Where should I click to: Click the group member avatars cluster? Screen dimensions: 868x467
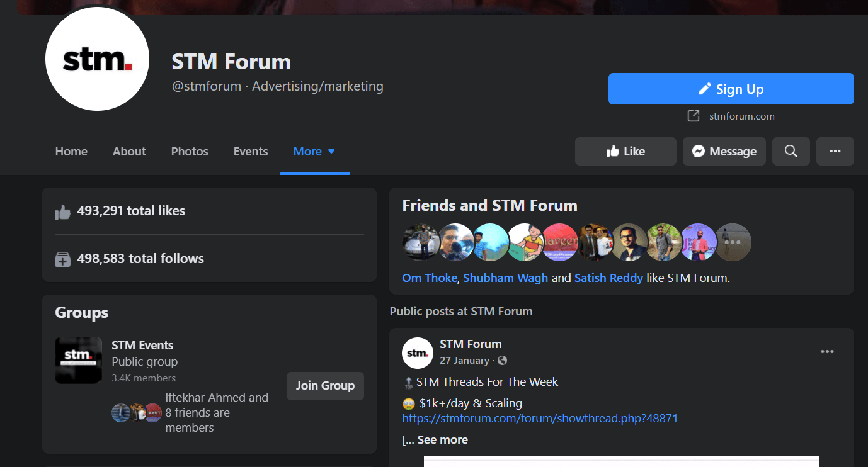137,412
